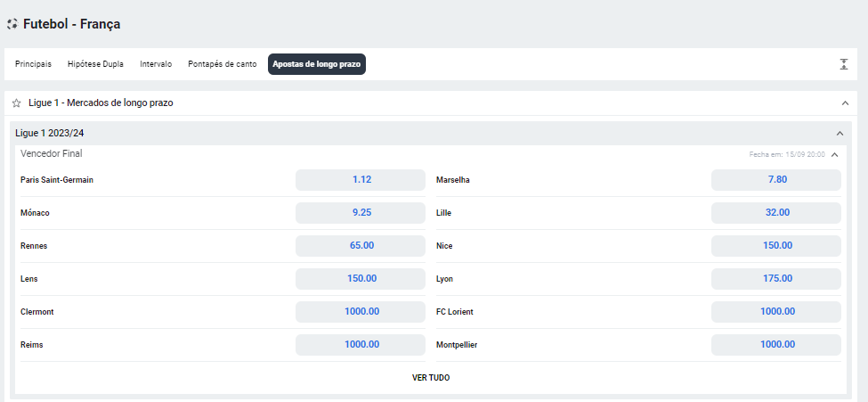Click the Ligue 1 2023/24 label
Image resolution: width=868 pixels, height=402 pixels.
pyautogui.click(x=50, y=134)
